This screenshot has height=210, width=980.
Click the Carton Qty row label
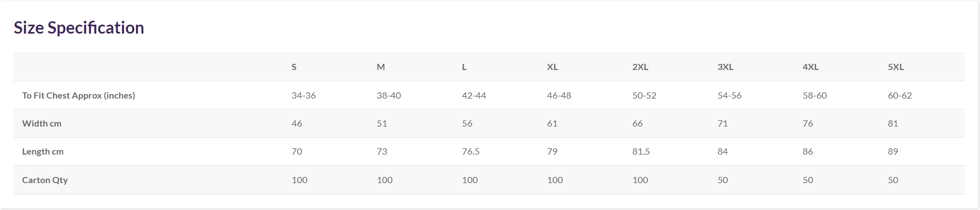pos(45,180)
